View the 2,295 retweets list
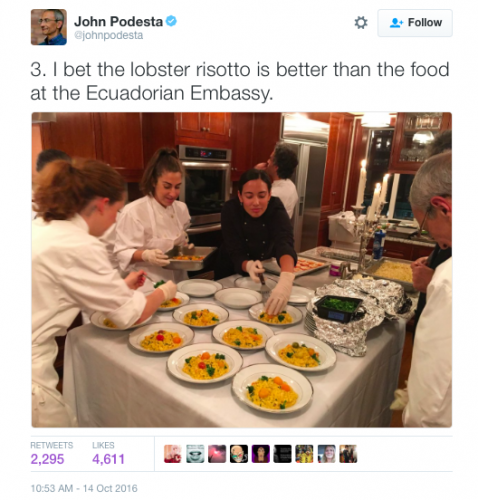Screen dimensions: 478x500 coord(52,453)
